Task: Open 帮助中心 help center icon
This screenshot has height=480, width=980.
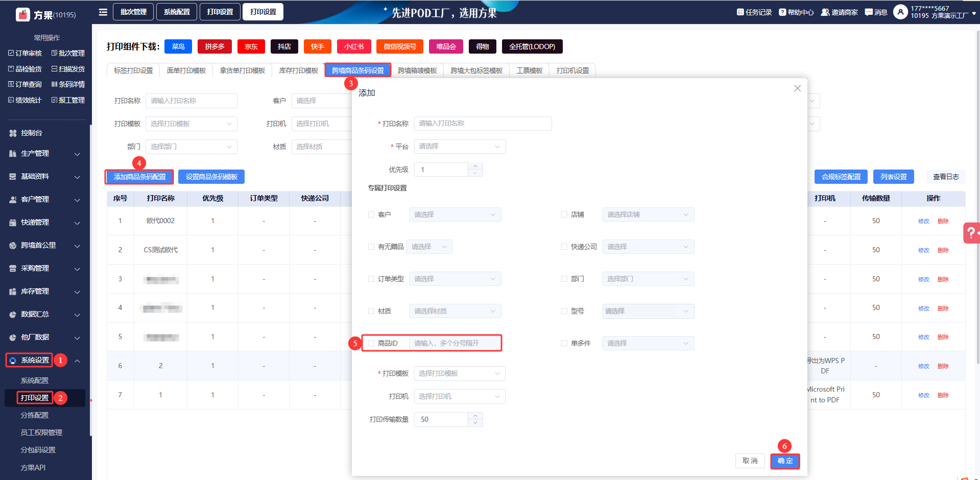Action: (x=782, y=12)
